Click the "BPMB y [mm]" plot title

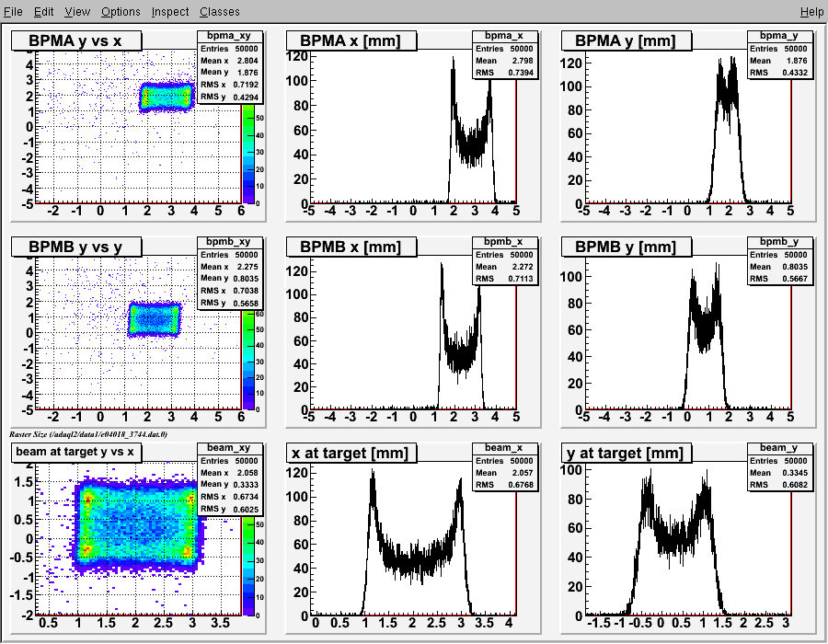click(x=627, y=247)
